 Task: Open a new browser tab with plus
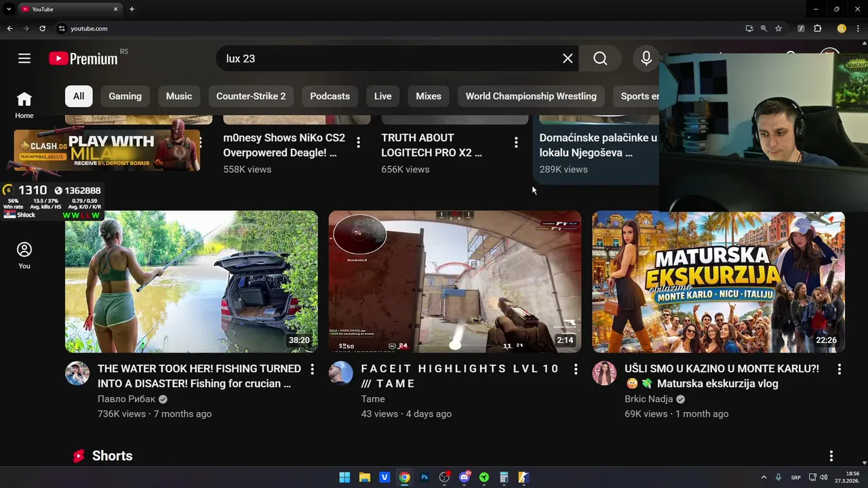(132, 9)
